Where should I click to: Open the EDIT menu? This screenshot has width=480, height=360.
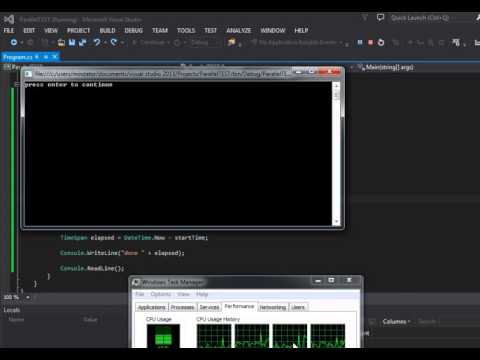click(29, 30)
